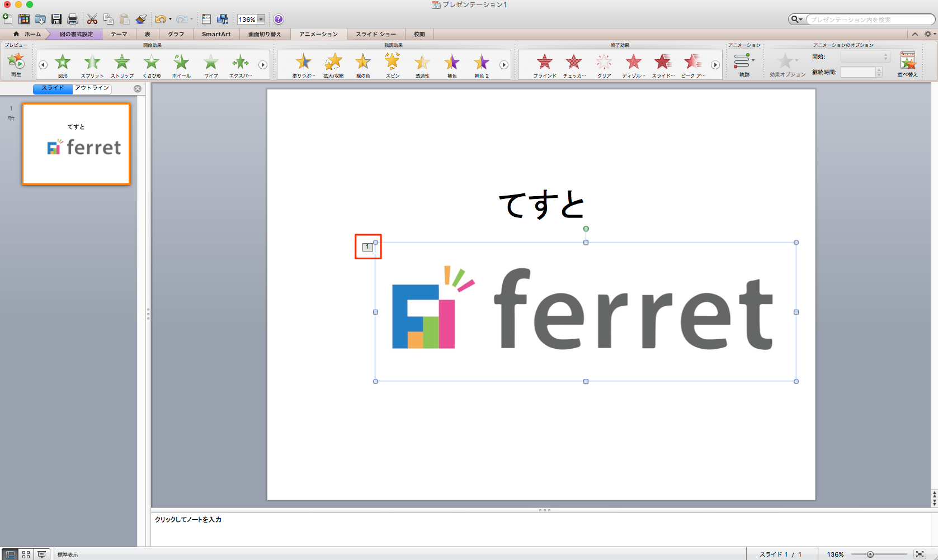
Task: Apply the ホイール entrance effect
Action: (x=181, y=65)
